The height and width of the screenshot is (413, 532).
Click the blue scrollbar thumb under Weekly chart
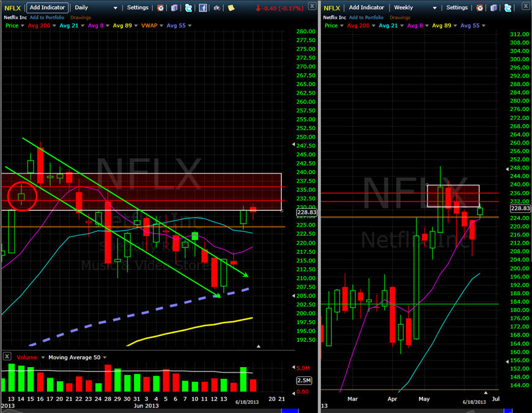coord(508,411)
